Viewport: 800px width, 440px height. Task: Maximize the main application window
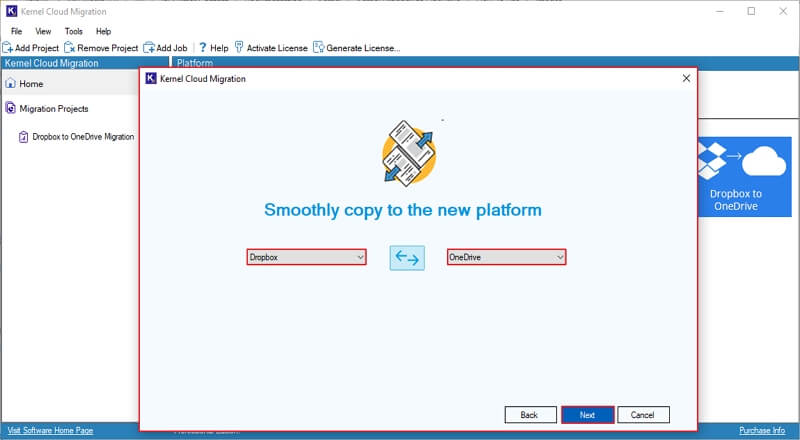[751, 11]
